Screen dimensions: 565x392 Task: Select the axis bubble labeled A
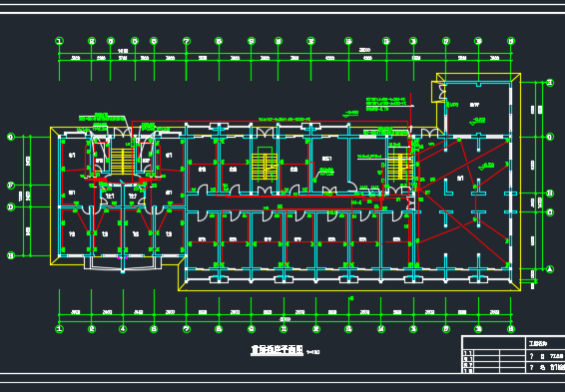550,269
